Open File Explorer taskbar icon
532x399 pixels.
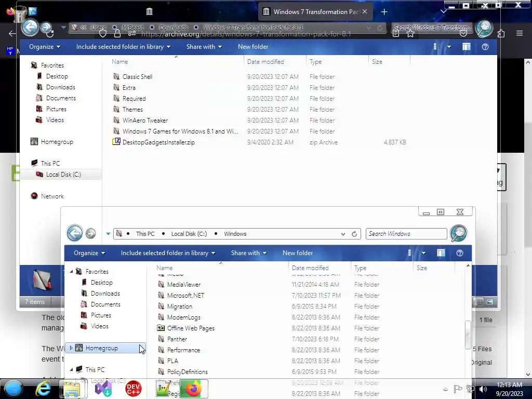pyautogui.click(x=72, y=389)
